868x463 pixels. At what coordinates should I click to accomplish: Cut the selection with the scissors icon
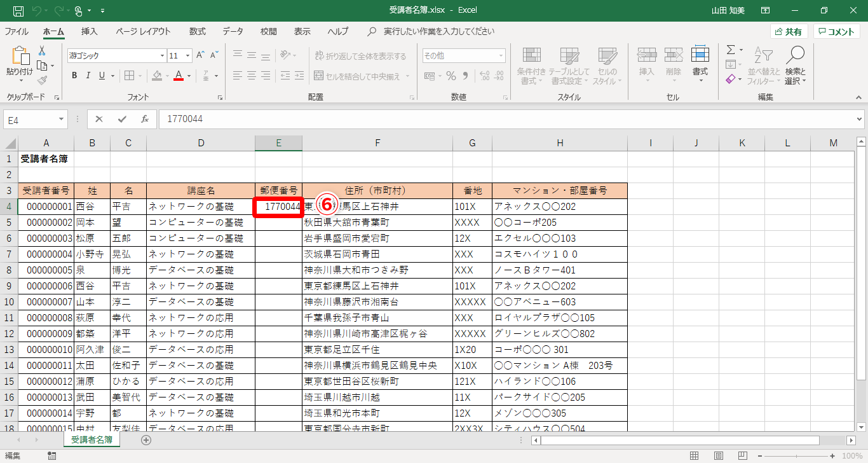point(42,50)
